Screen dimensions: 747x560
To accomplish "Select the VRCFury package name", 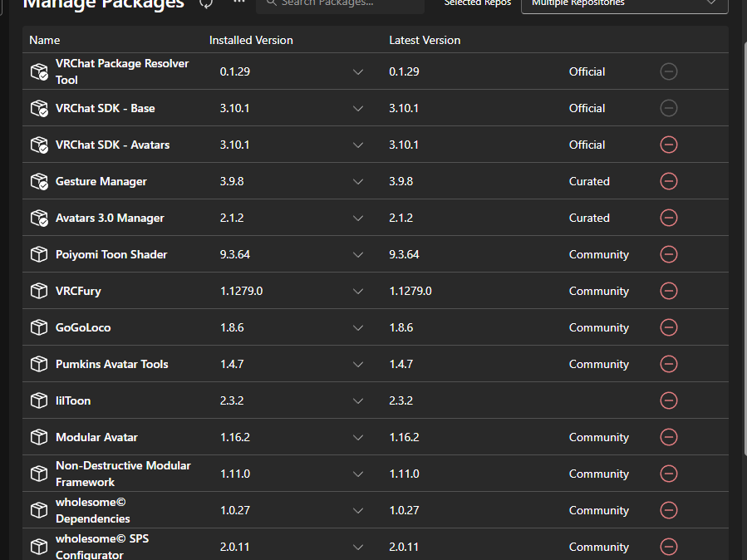I will click(78, 291).
